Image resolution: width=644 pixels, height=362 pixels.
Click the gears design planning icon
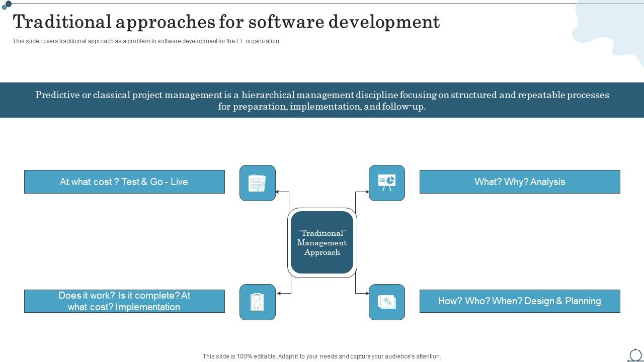pos(387,302)
